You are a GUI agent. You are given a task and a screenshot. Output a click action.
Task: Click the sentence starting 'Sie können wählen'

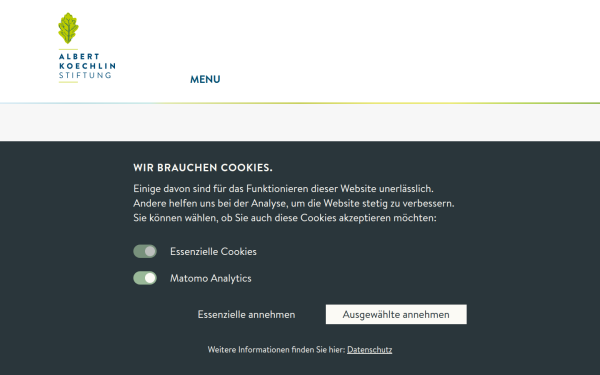point(285,218)
